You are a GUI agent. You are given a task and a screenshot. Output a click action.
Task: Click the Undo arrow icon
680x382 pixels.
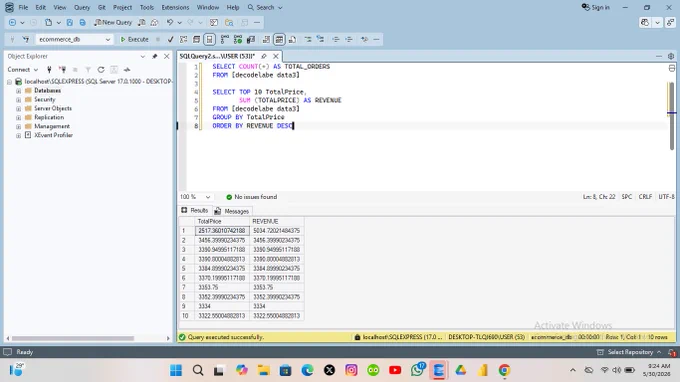point(170,22)
